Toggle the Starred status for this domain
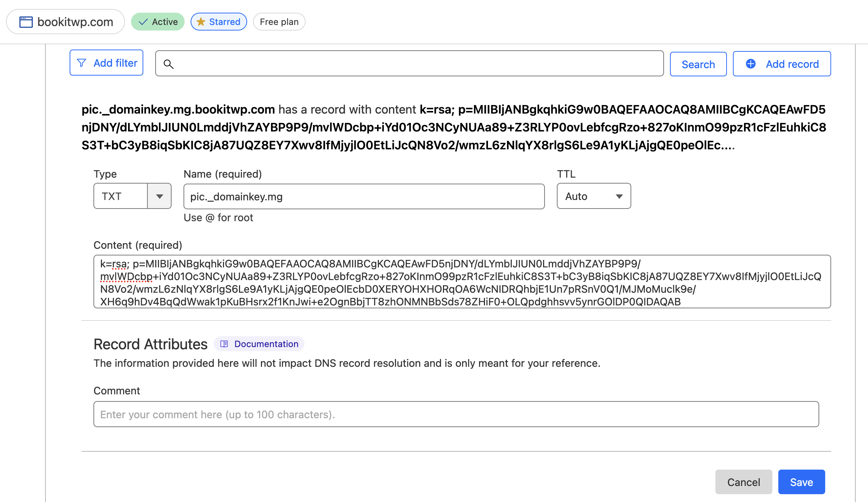The image size is (868, 502). (x=218, y=22)
